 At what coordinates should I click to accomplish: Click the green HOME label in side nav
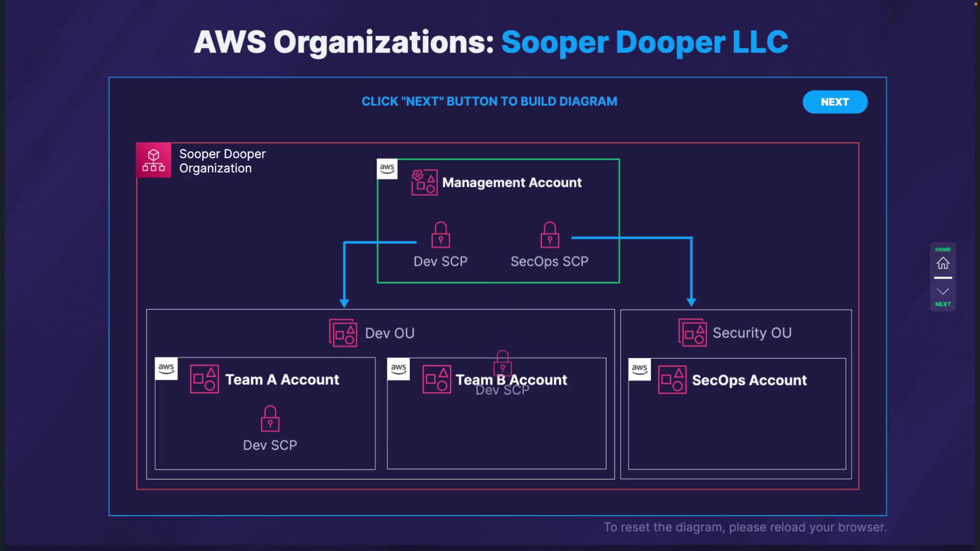[943, 249]
